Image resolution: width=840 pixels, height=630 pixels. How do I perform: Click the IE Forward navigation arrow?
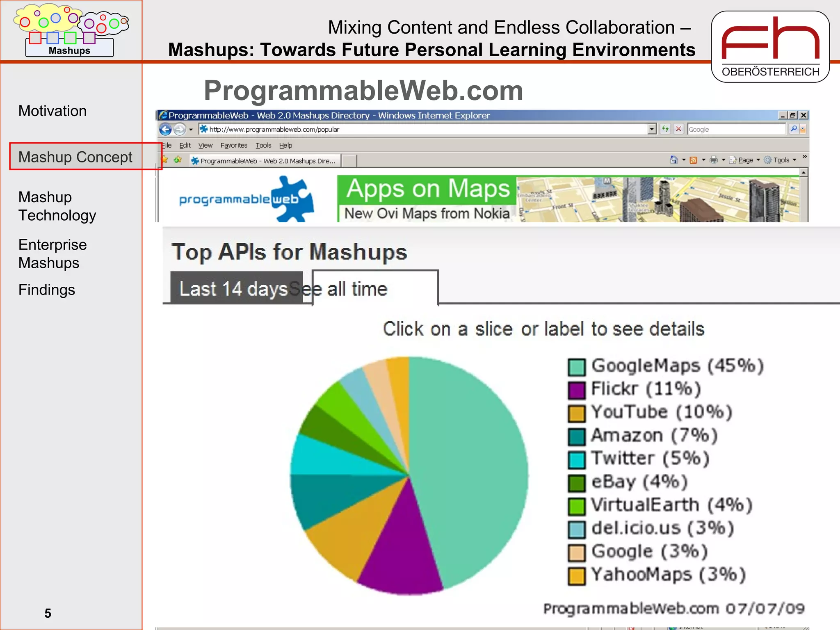tap(180, 130)
